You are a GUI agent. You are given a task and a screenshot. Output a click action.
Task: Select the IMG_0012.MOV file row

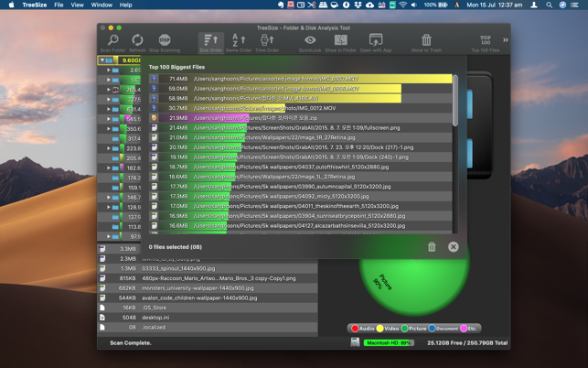pyautogui.click(x=301, y=108)
